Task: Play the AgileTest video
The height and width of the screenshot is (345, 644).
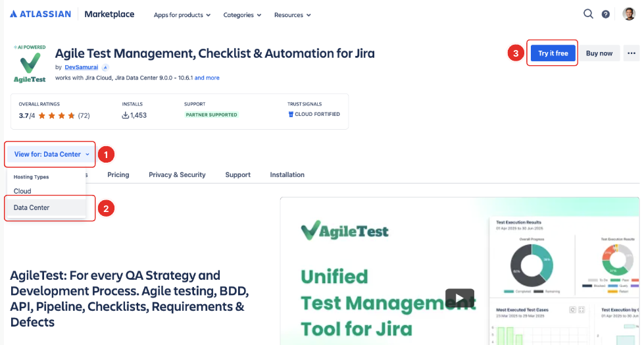Action: (x=459, y=297)
